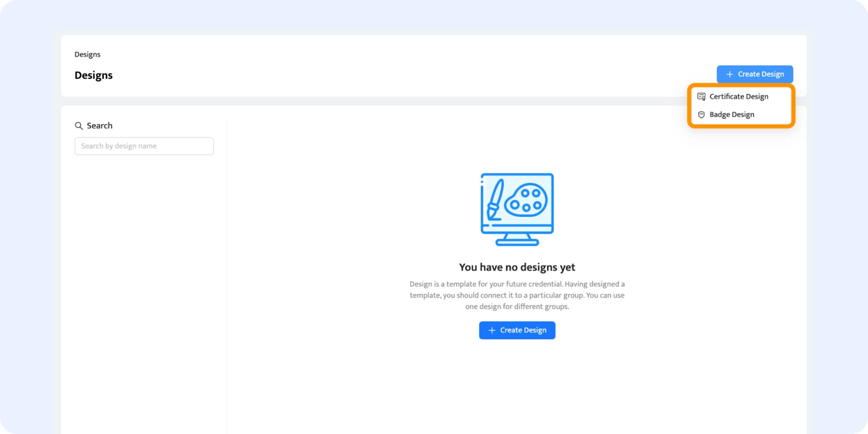Click the paintbrush in the illustration

[494, 200]
